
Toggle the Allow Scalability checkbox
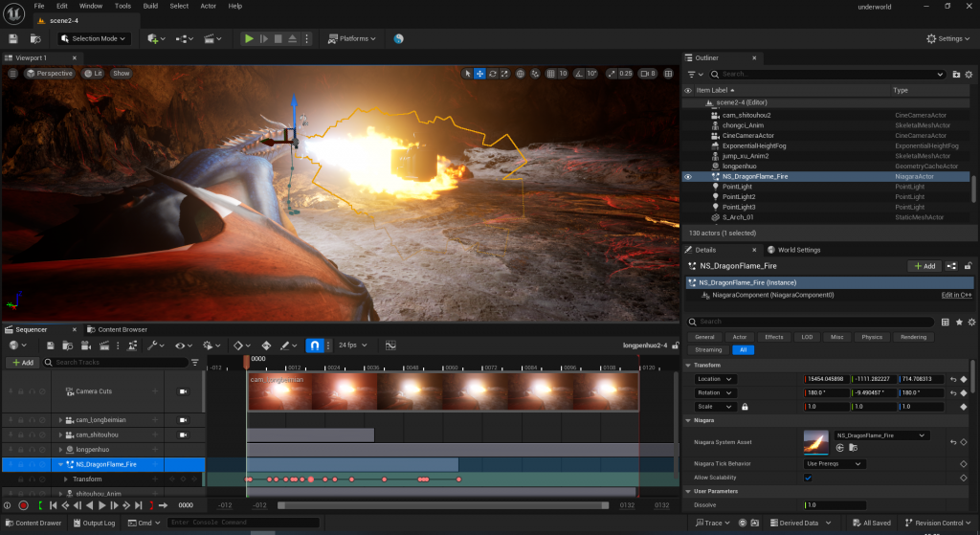[809, 478]
